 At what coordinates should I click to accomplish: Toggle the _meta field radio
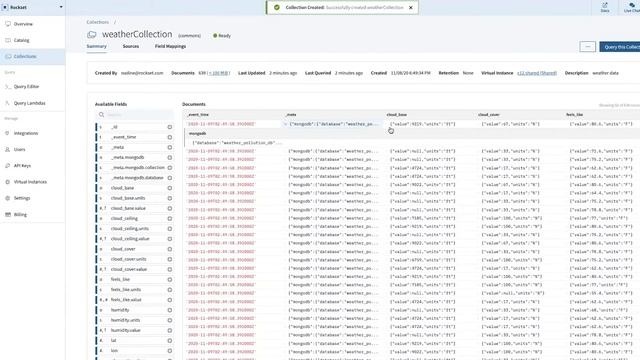[170, 147]
